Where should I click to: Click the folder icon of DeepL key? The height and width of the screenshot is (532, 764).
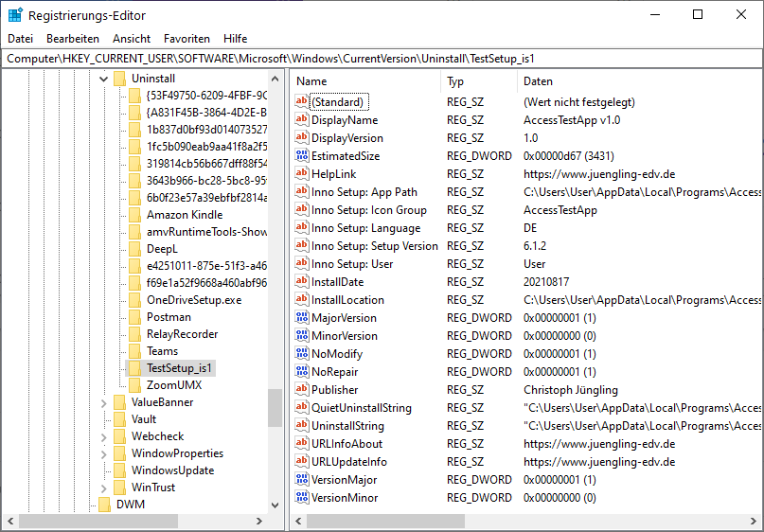pos(135,248)
